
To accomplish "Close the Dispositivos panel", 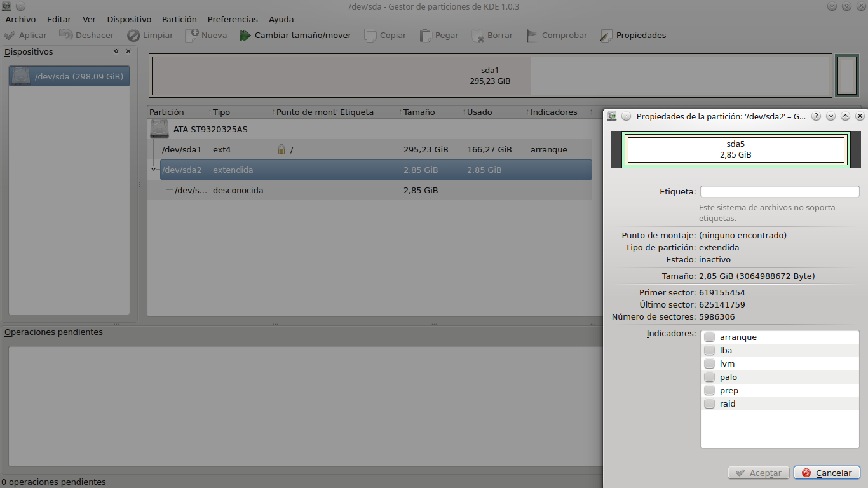I will click(128, 51).
